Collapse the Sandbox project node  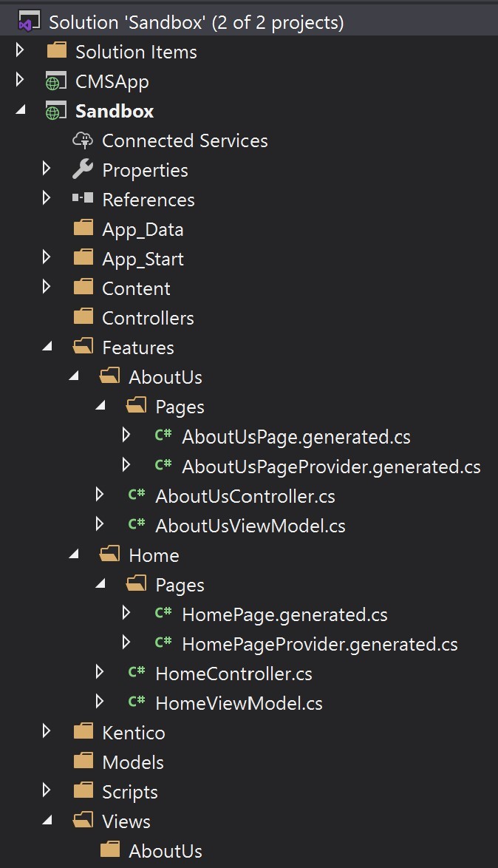point(21,110)
